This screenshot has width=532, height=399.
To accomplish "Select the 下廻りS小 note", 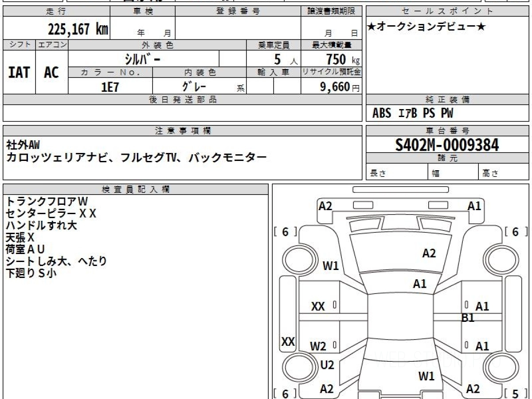I will click(31, 273).
